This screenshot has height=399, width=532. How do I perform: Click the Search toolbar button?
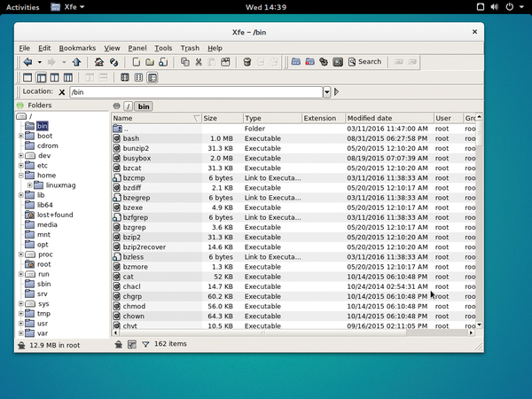(x=364, y=62)
